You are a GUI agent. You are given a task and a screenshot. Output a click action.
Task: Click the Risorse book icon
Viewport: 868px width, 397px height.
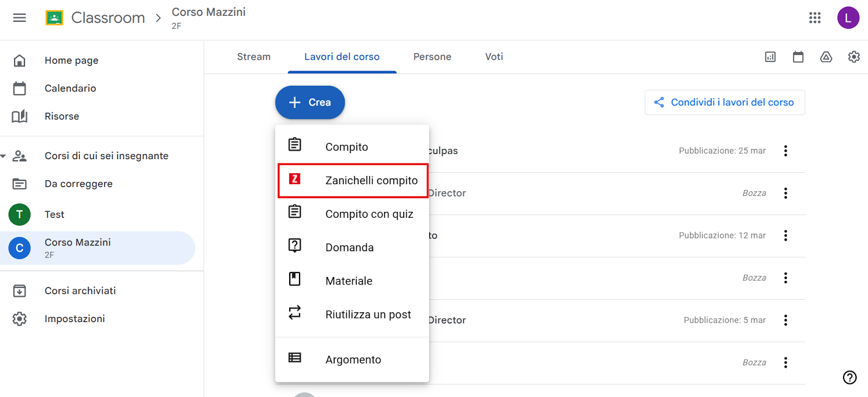pos(20,116)
